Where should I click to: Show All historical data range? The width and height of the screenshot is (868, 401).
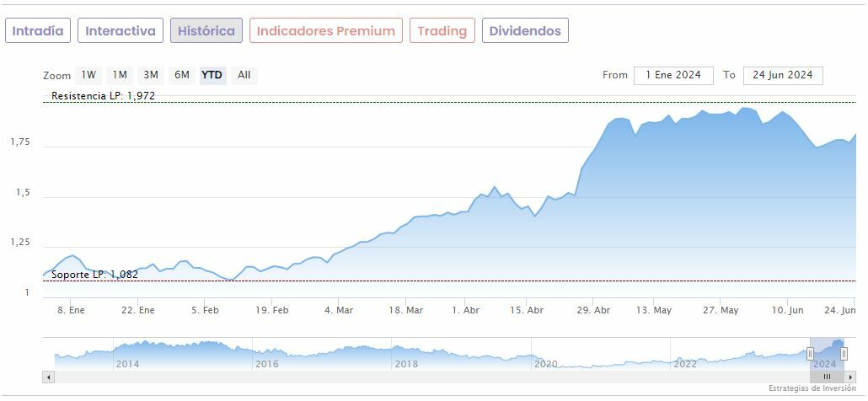pos(244,75)
